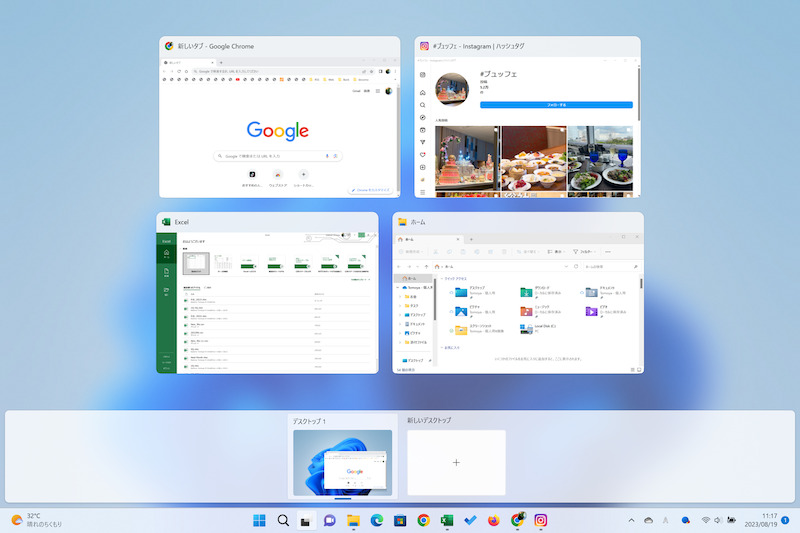This screenshot has width=800, height=533.
Task: Select the デスクトップ 1 desktop thumbnail
Action: tap(342, 462)
